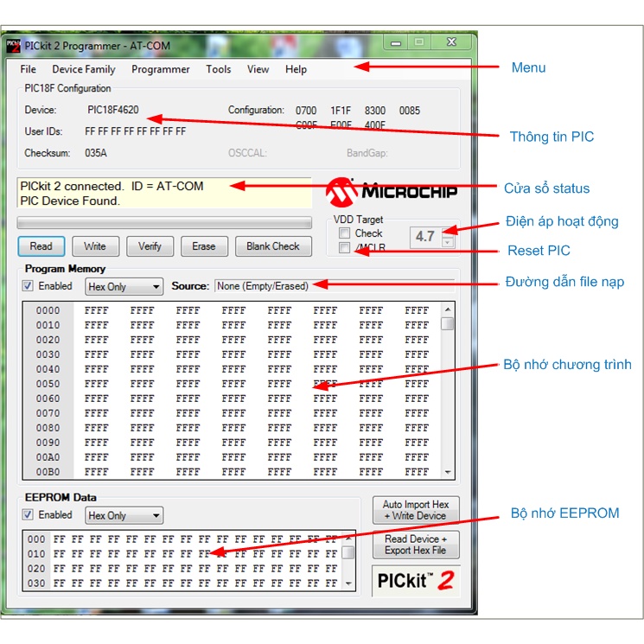Click Auto Import Hex + Write Device
This screenshot has width=644, height=644.
tap(416, 510)
